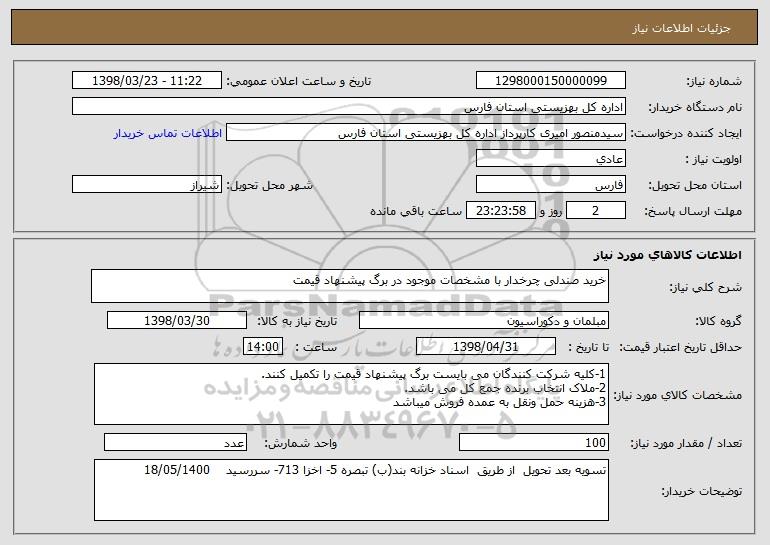Click the label حداقل تاریخ اعتبار قیمت
This screenshot has width=770, height=545.
click(681, 347)
